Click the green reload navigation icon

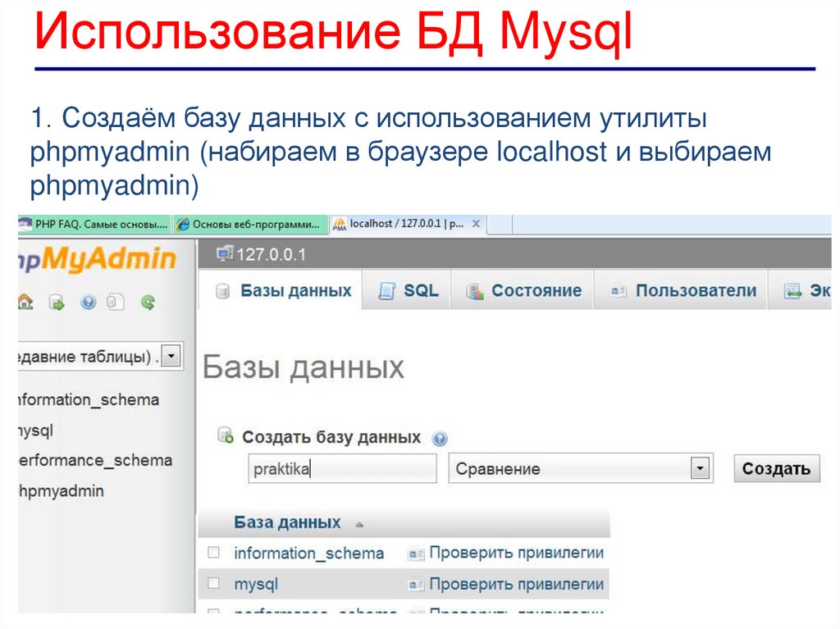148,303
